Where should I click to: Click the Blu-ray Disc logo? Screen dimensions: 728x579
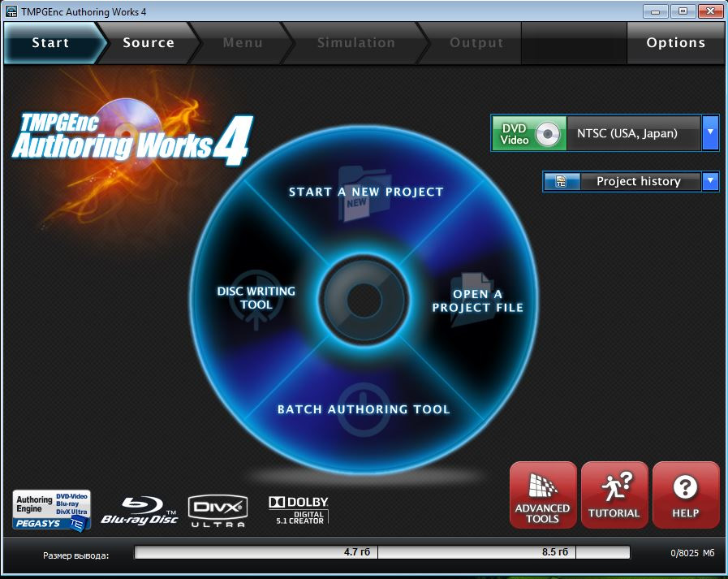tap(140, 511)
